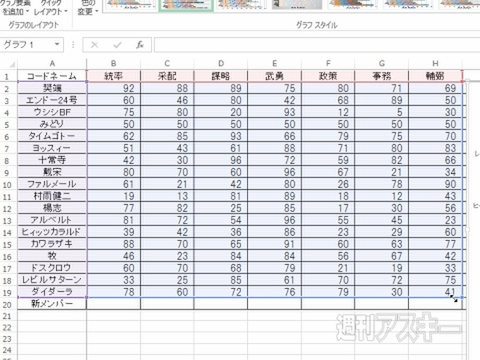Image resolution: width=480 pixels, height=360 pixels.
Task: Select the 十常寺 cell
Action: pyautogui.click(x=52, y=160)
